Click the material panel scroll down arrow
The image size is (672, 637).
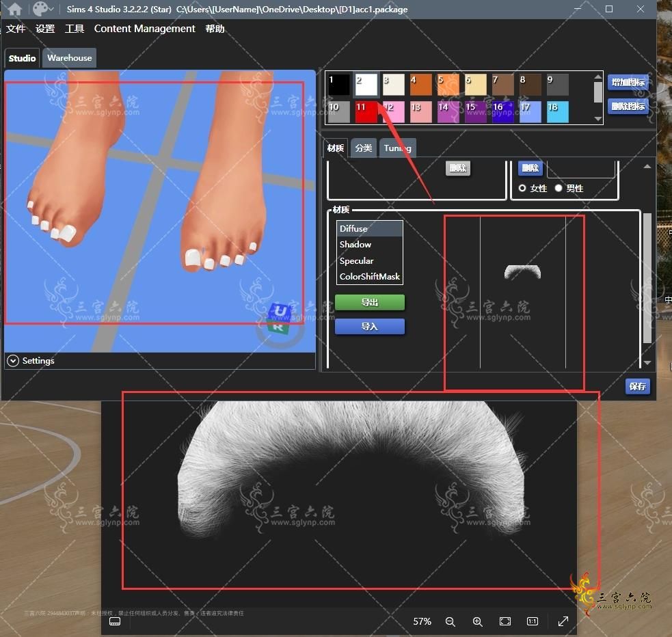pos(647,363)
